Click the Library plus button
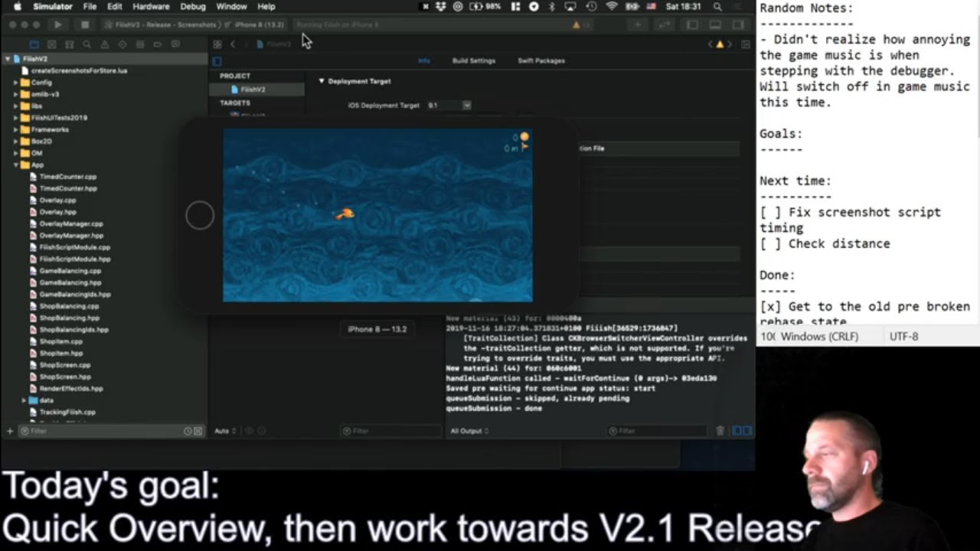 637,24
